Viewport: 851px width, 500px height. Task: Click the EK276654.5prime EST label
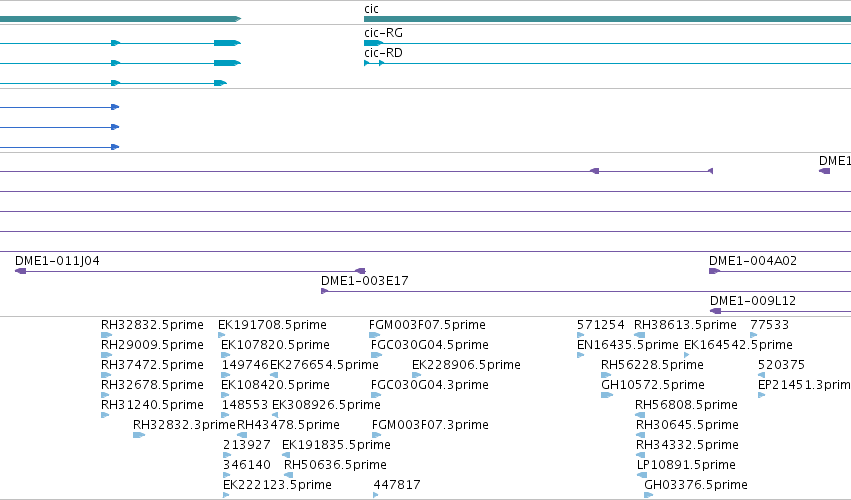[x=324, y=365]
